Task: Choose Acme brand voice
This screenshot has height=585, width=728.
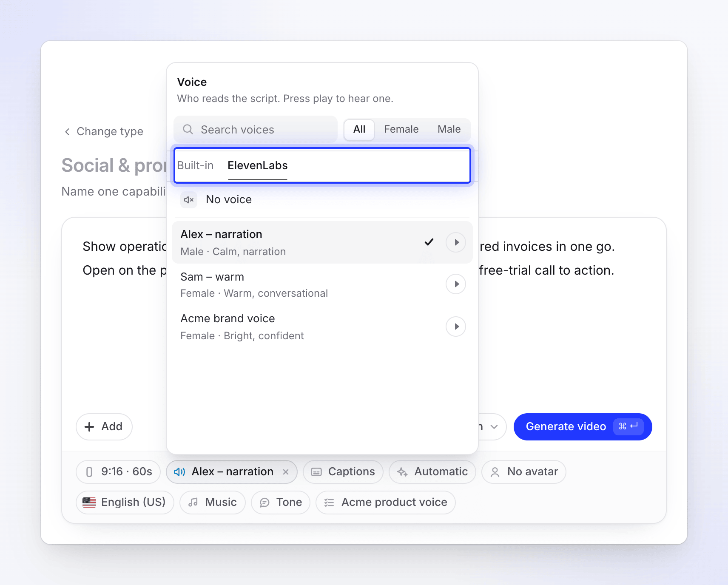Action: click(322, 327)
